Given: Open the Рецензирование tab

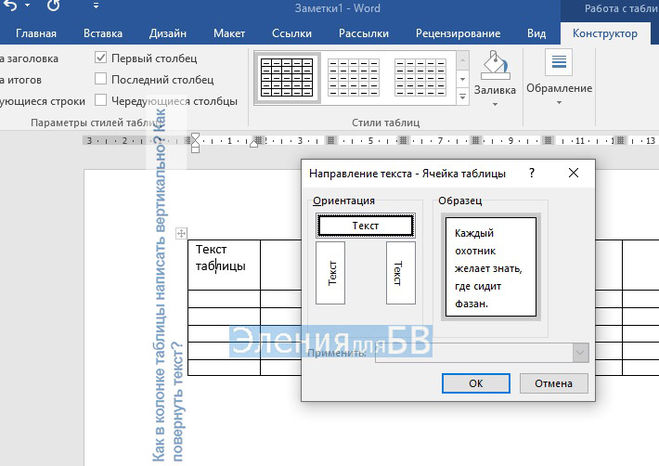Looking at the screenshot, I should point(458,33).
